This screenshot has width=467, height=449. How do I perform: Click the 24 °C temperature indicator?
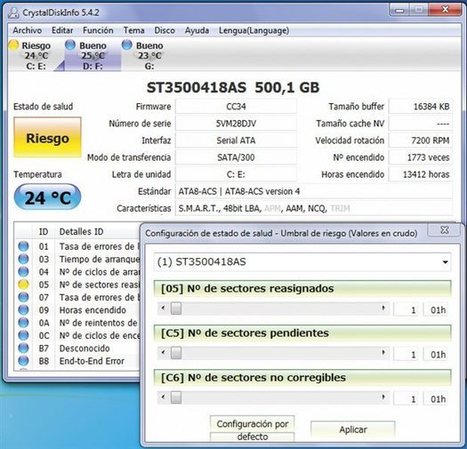(x=48, y=198)
